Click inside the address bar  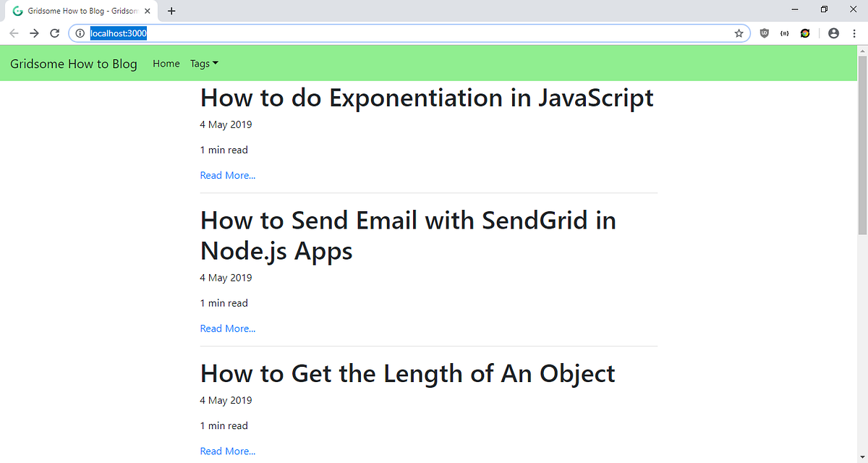289,33
